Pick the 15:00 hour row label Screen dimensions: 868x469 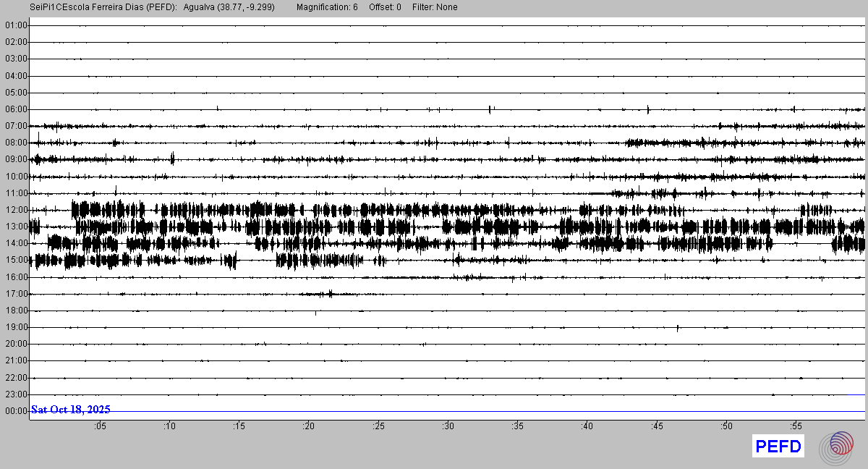pyautogui.click(x=16, y=260)
